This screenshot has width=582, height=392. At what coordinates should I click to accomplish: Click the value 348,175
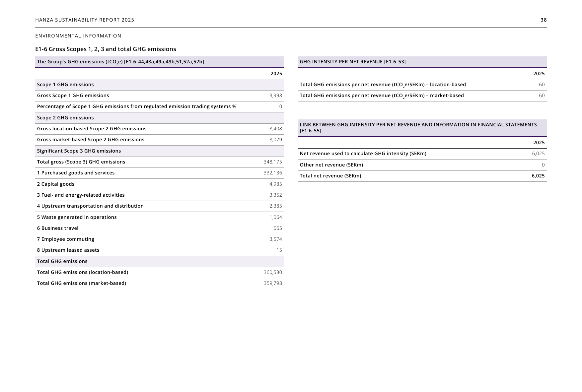click(273, 162)
